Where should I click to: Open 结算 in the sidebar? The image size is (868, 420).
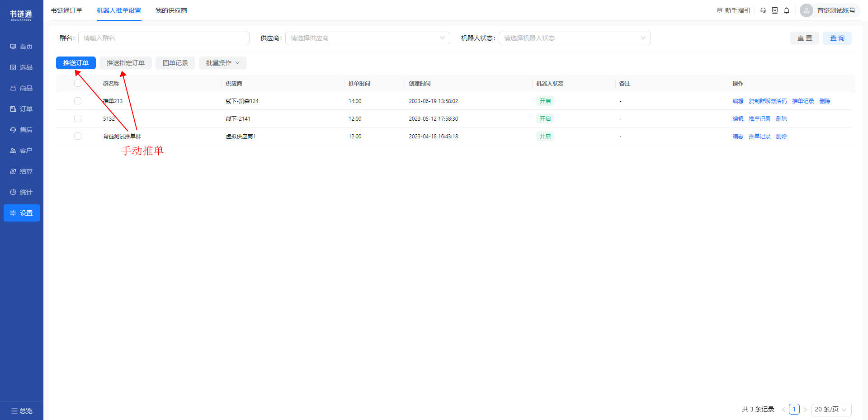tap(21, 171)
